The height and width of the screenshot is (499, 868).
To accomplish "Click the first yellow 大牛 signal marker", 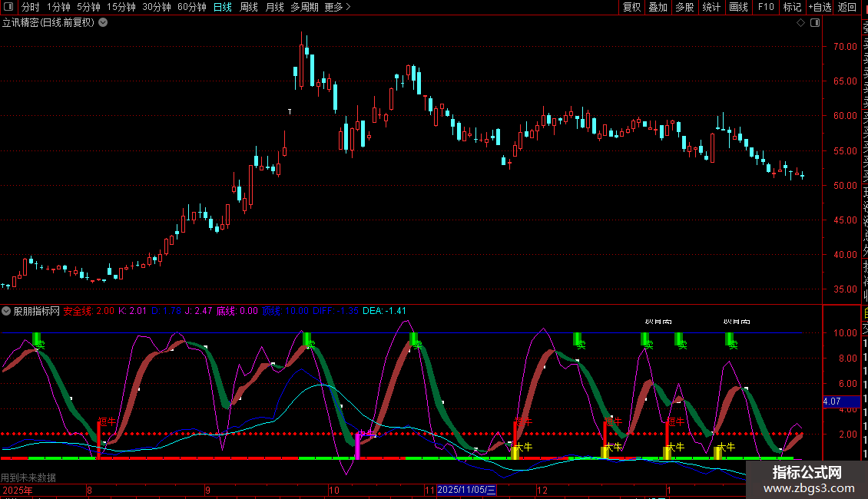I will [x=515, y=451].
